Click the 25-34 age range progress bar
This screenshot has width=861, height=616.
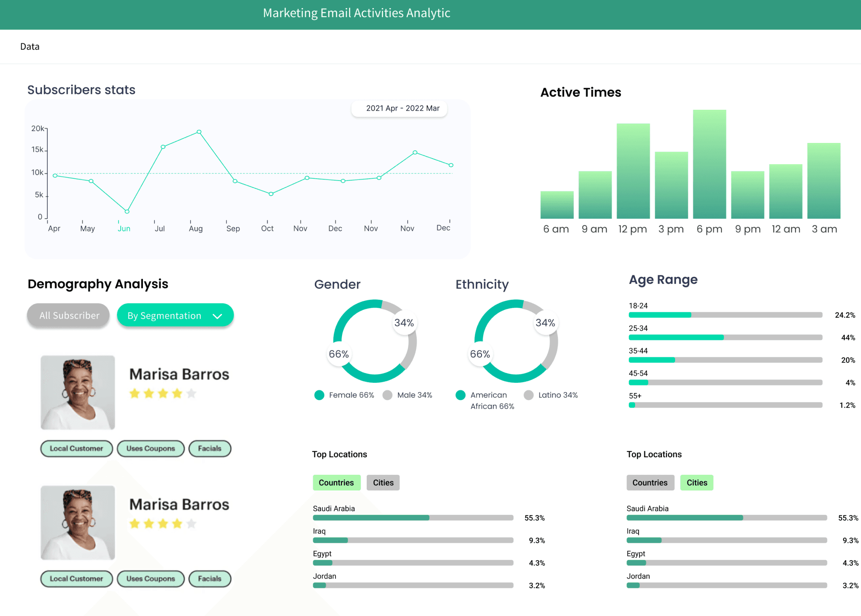click(x=725, y=337)
